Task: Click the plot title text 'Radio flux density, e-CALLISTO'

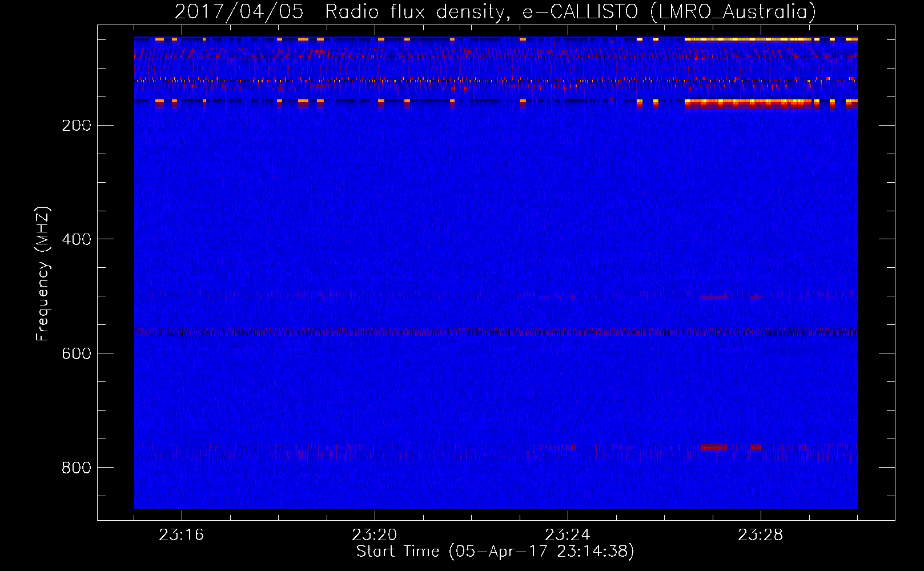Action: 481,11
